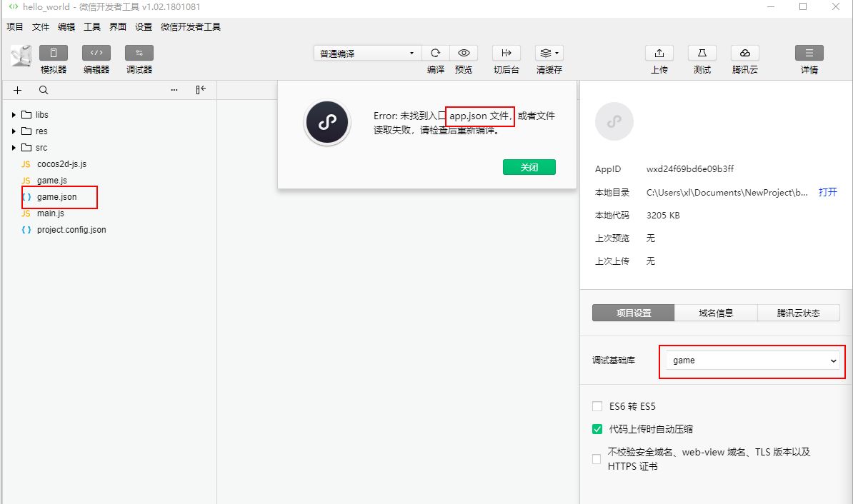Collapse the file tree panel icon
853x504 pixels.
pos(201,90)
